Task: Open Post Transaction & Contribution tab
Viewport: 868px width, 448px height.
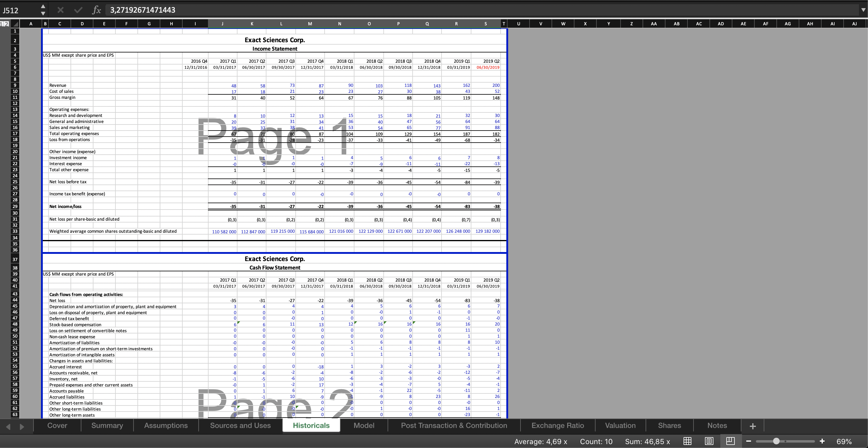Action: click(454, 425)
